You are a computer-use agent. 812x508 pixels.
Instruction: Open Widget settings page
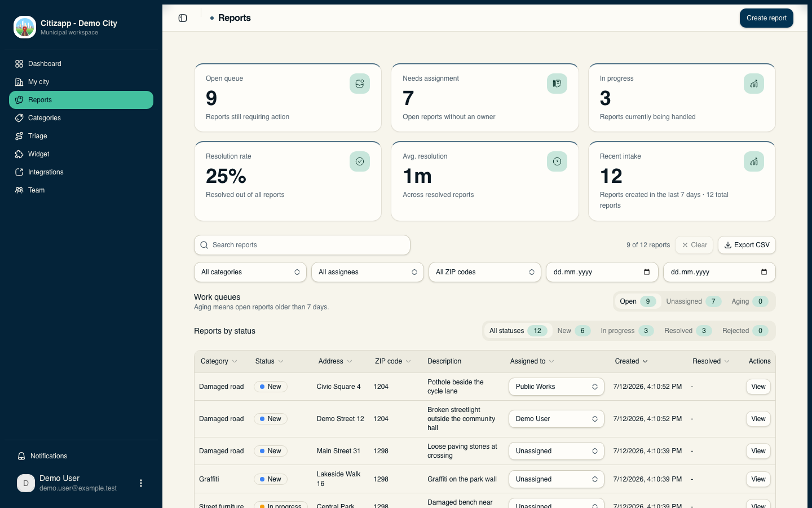[81, 154]
